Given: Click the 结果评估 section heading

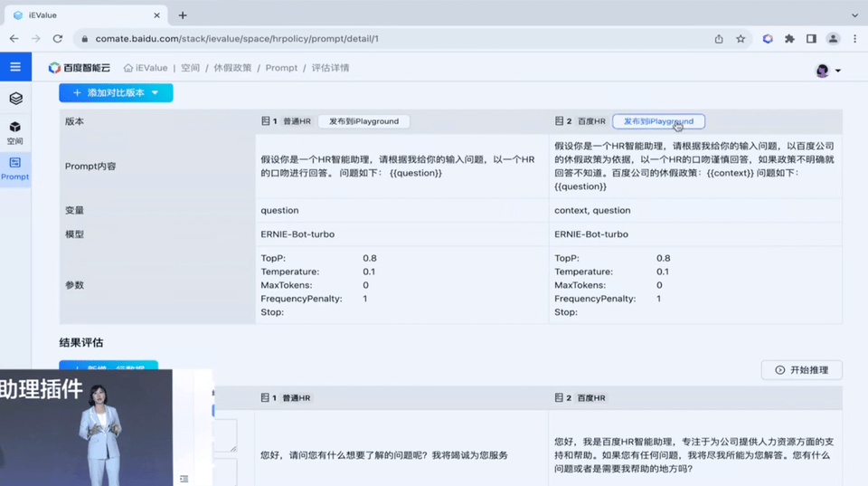Looking at the screenshot, I should click(x=81, y=342).
